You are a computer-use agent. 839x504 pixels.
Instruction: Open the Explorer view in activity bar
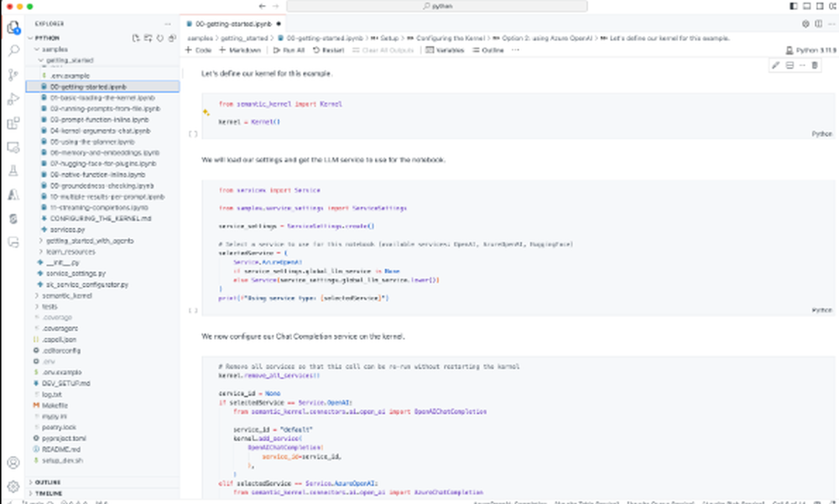click(x=13, y=27)
